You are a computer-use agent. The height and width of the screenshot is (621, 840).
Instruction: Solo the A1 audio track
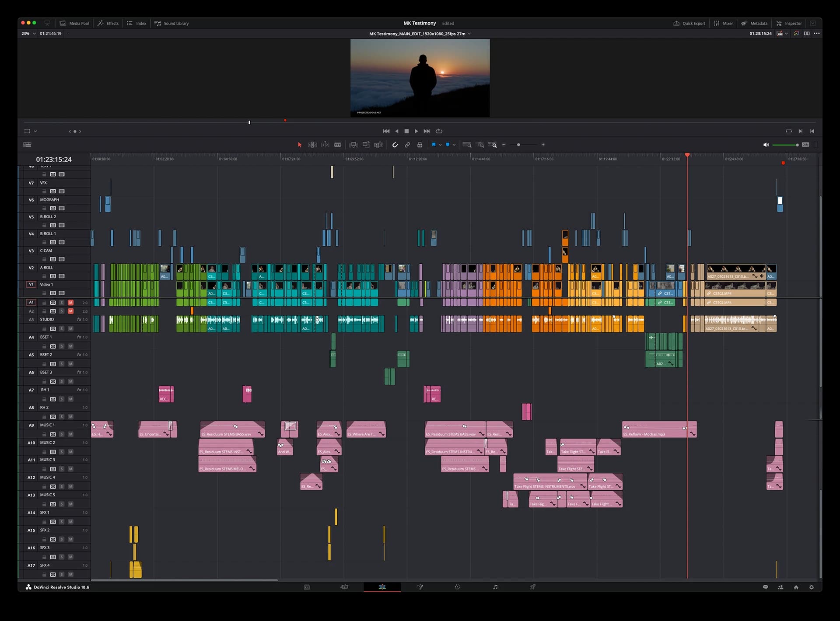62,303
